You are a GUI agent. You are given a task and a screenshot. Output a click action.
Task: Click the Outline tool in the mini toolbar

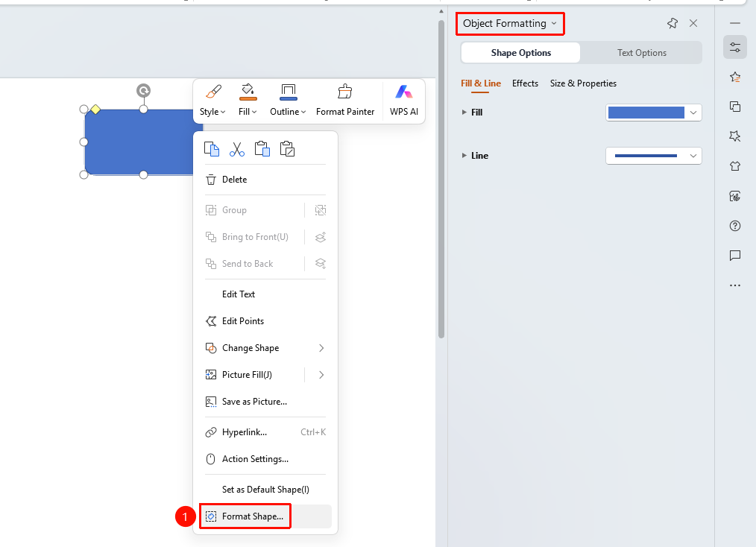click(288, 101)
